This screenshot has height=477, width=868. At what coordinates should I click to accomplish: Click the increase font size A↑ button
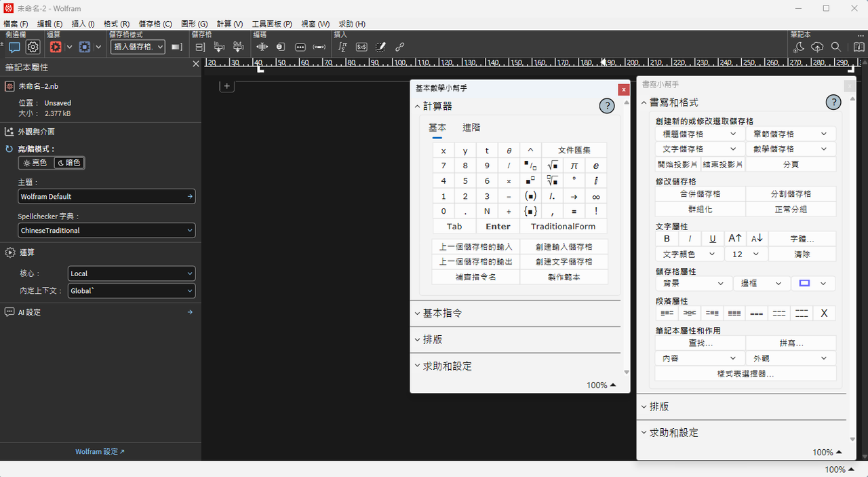point(735,238)
